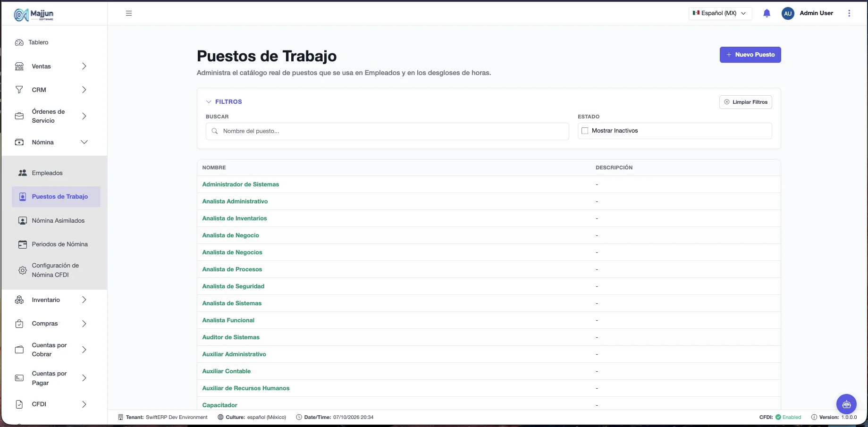This screenshot has width=868, height=427.
Task: Open Auditor de Sistemas link
Action: (x=231, y=337)
